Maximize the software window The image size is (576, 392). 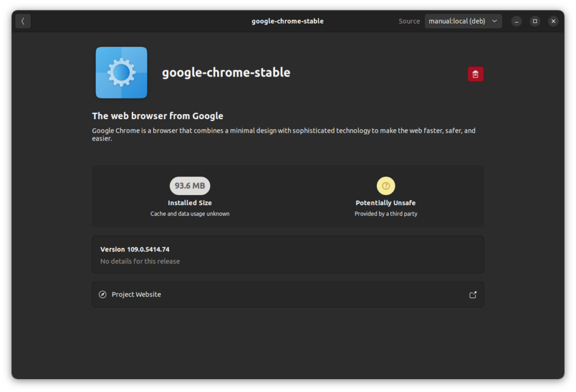tap(535, 21)
